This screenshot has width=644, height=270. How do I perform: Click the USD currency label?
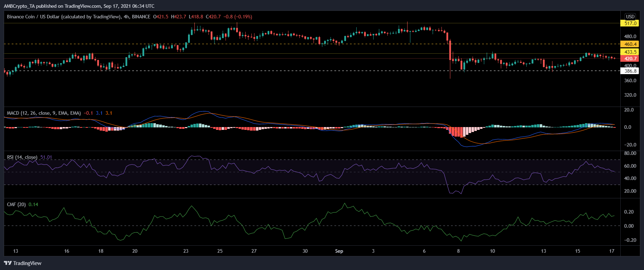point(630,17)
